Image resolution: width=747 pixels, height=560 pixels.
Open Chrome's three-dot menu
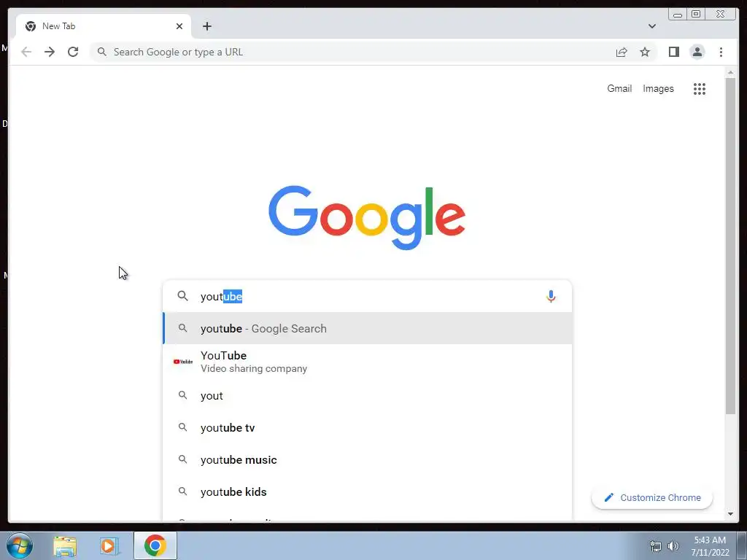[721, 52]
